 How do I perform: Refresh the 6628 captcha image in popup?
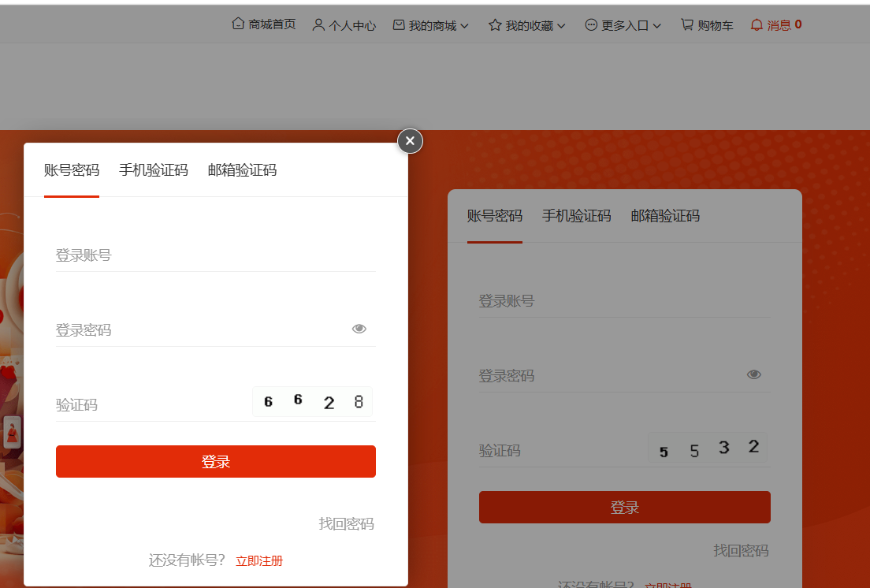(312, 402)
